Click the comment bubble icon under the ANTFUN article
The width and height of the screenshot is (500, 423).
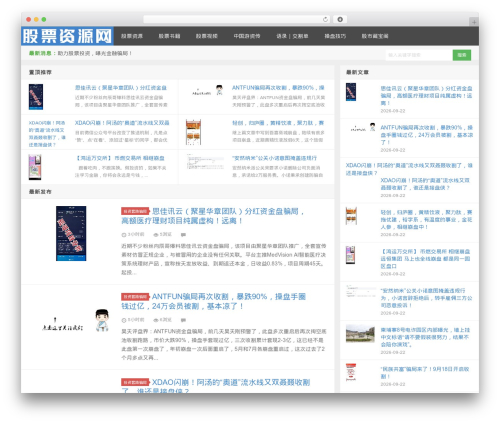click(x=183, y=320)
